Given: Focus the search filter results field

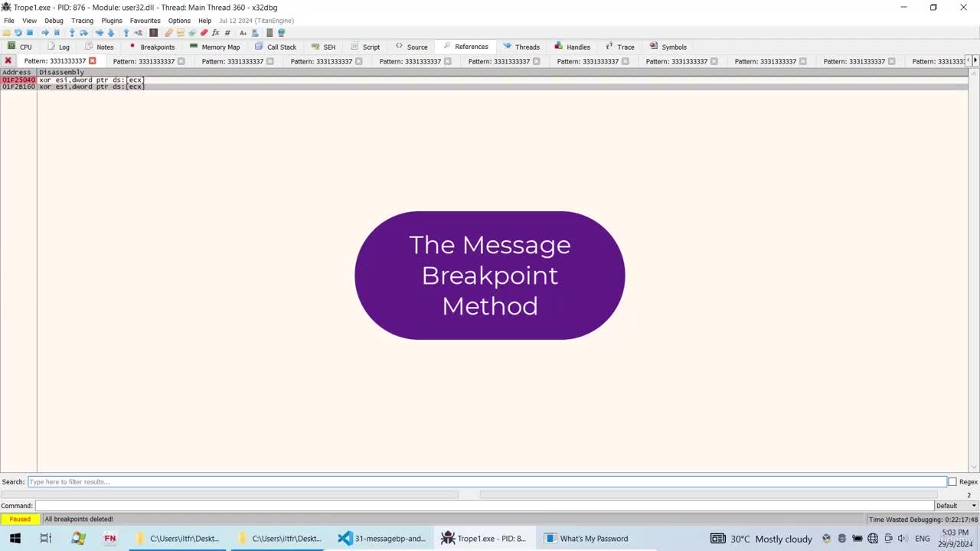Looking at the screenshot, I should (487, 482).
